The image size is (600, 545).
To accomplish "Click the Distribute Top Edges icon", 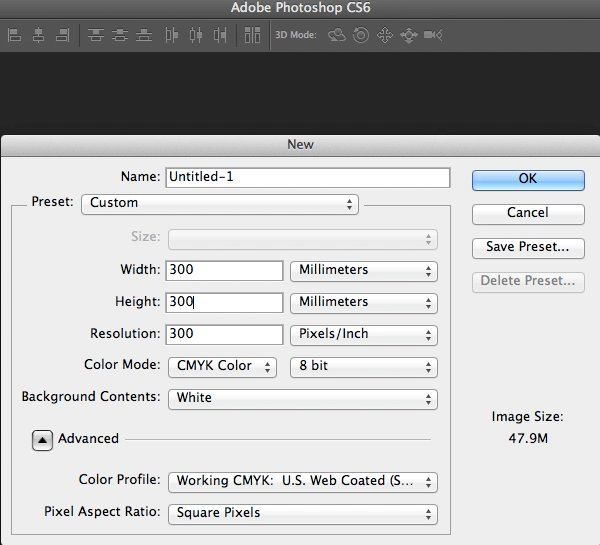I will (x=96, y=35).
